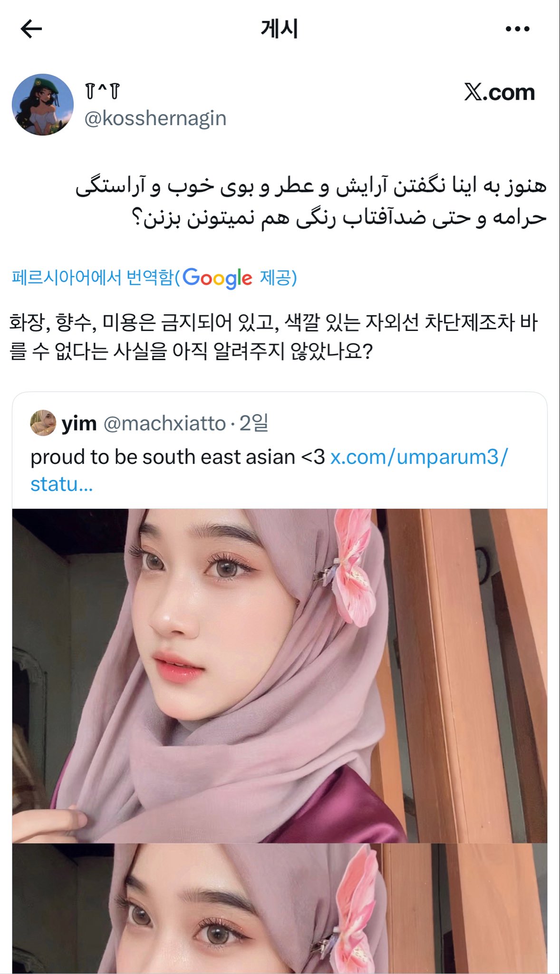Open the first hijab photo
Viewport: 560px width, 974px height.
pyautogui.click(x=280, y=676)
